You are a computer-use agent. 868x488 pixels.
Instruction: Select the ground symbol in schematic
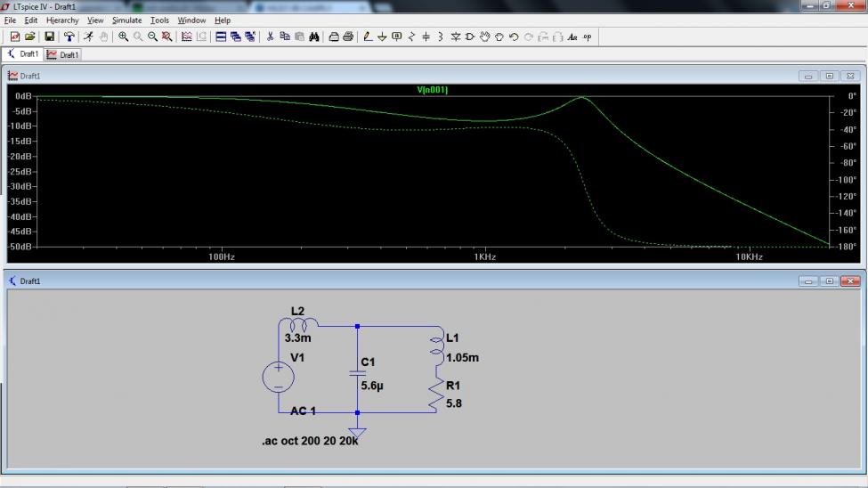pyautogui.click(x=358, y=435)
